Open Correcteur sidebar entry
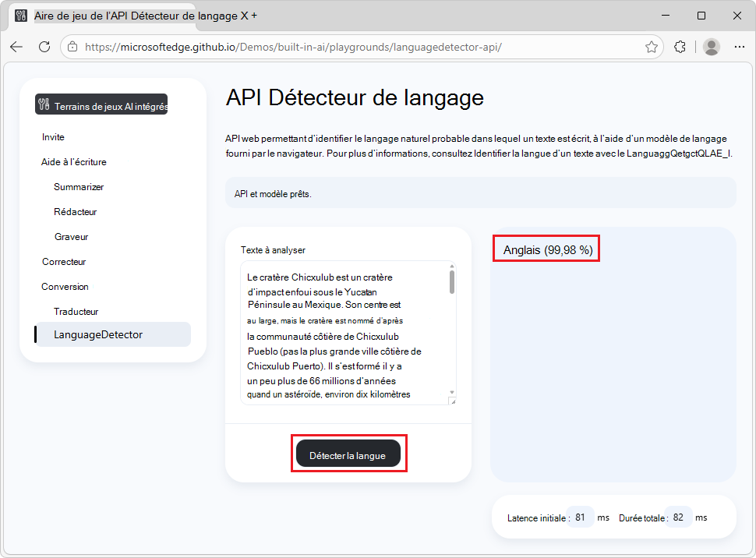756x558 pixels. pos(64,262)
